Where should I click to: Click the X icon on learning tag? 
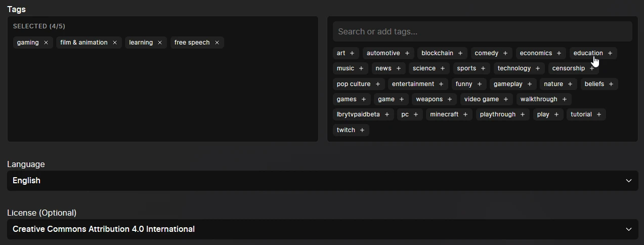click(160, 43)
